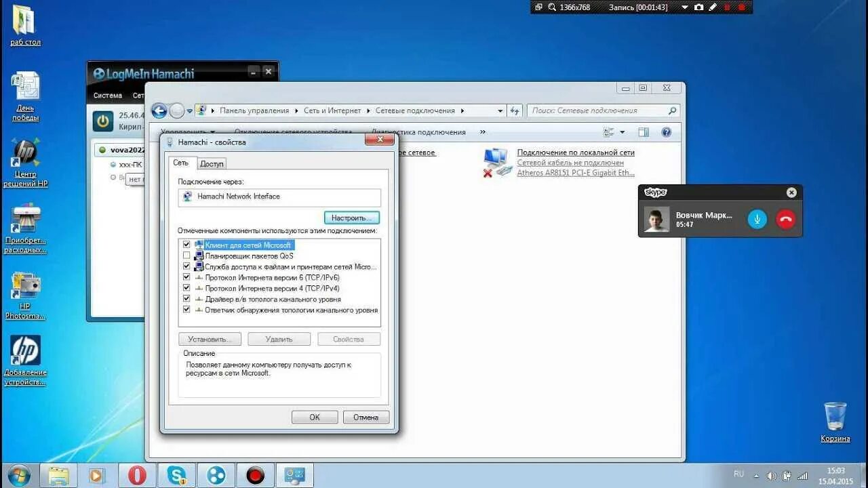Image resolution: width=868 pixels, height=488 pixels.
Task: Expand the toolbar overflow chevron in Network Connections
Action: pyautogui.click(x=483, y=132)
